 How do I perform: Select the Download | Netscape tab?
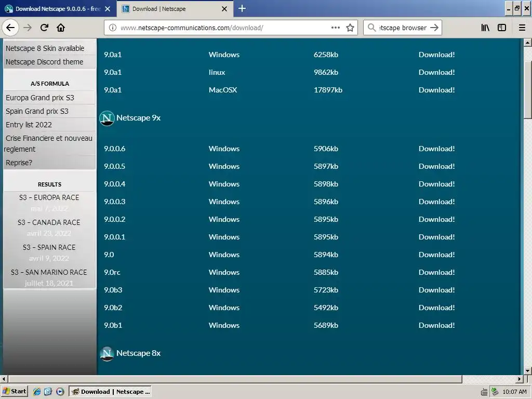click(175, 9)
